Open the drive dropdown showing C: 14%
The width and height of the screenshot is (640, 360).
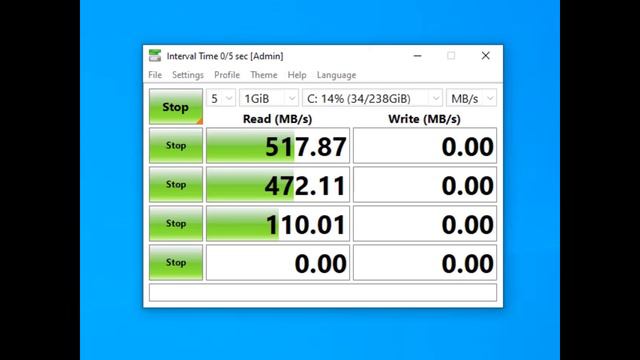[x=372, y=98]
